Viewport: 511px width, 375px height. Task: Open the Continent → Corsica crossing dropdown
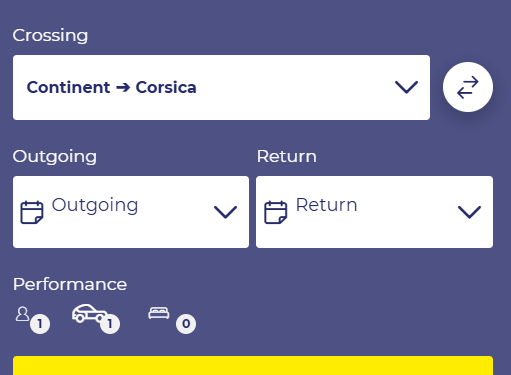coord(221,87)
